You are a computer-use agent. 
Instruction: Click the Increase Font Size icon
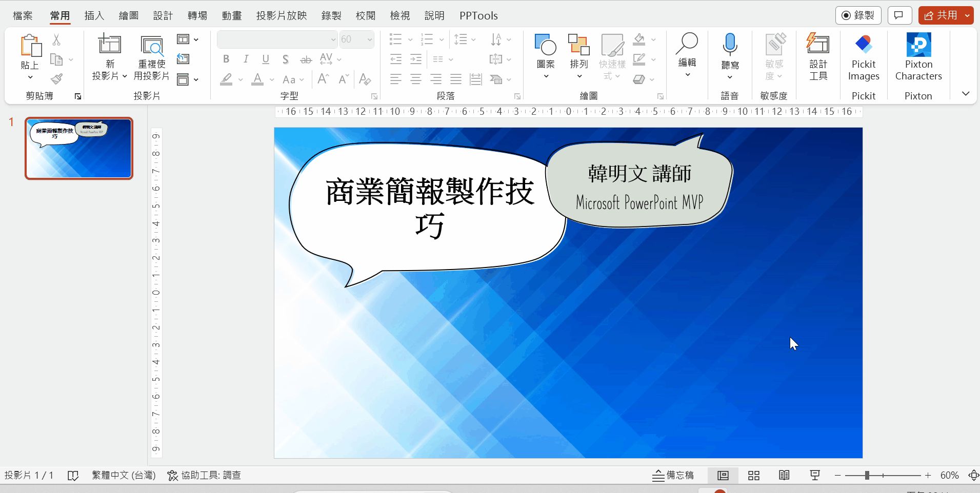323,79
